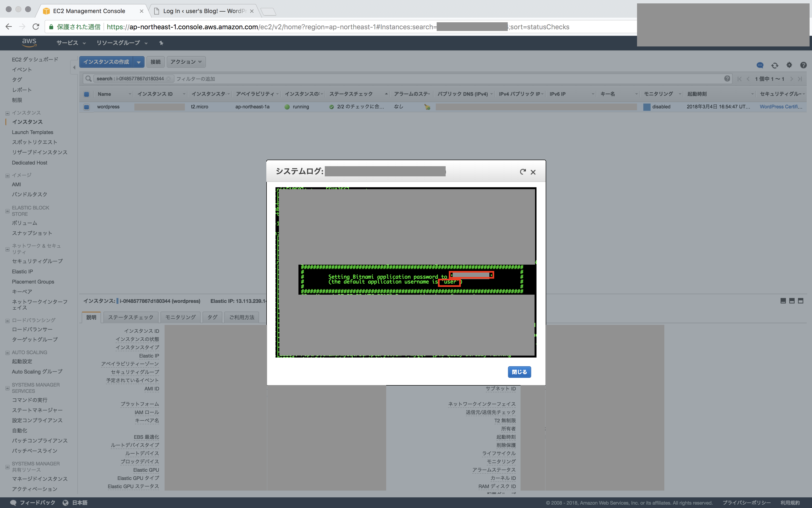This screenshot has width=812, height=508.
Task: Click the filter bar help icon
Action: pyautogui.click(x=727, y=79)
